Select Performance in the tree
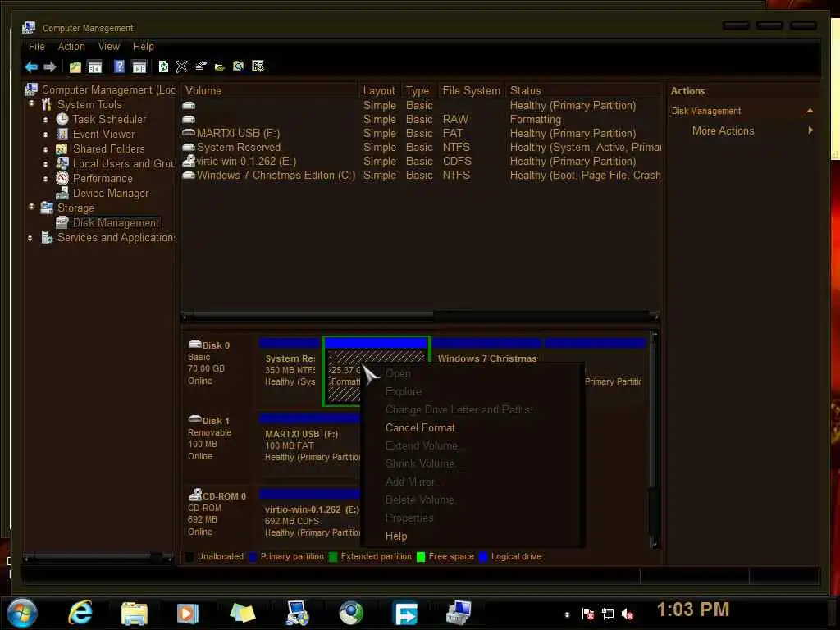Screen dimensions: 840x630 point(103,178)
